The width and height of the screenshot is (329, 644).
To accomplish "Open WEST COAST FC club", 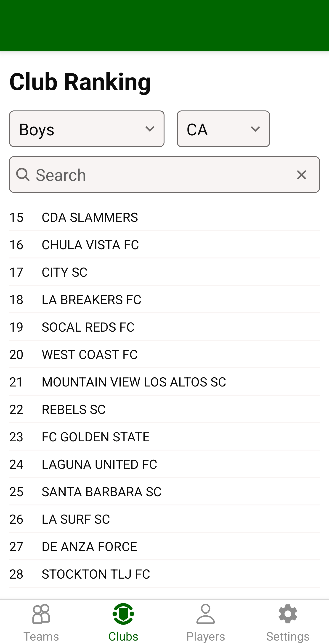I will click(x=164, y=354).
